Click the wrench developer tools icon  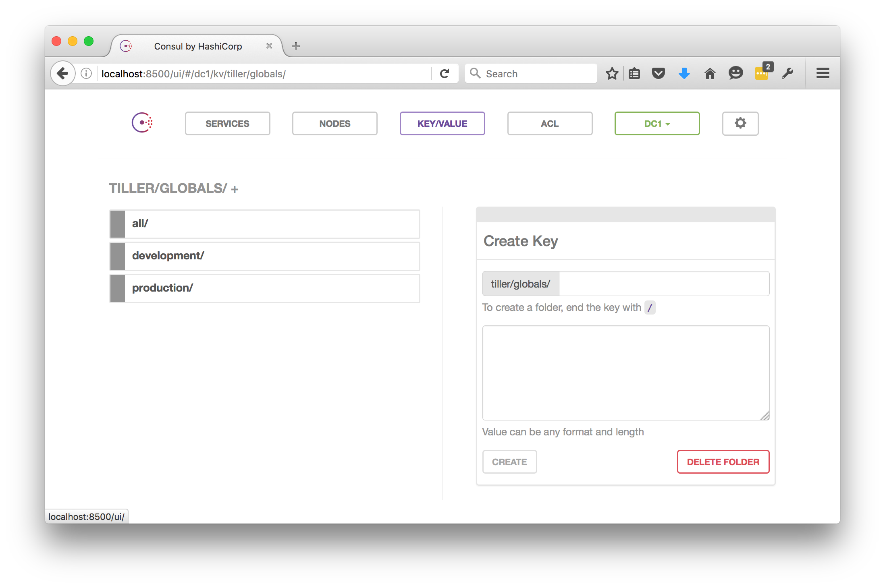[x=787, y=74]
